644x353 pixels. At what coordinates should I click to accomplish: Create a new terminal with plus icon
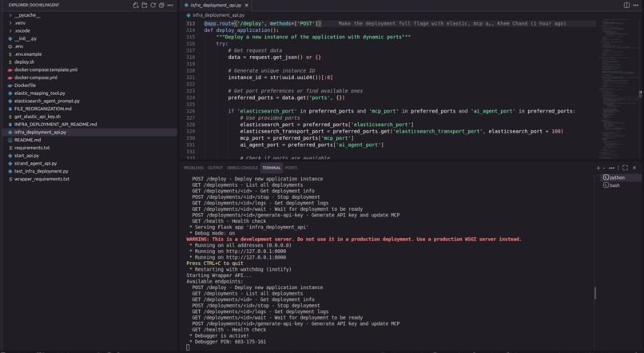pyautogui.click(x=598, y=168)
